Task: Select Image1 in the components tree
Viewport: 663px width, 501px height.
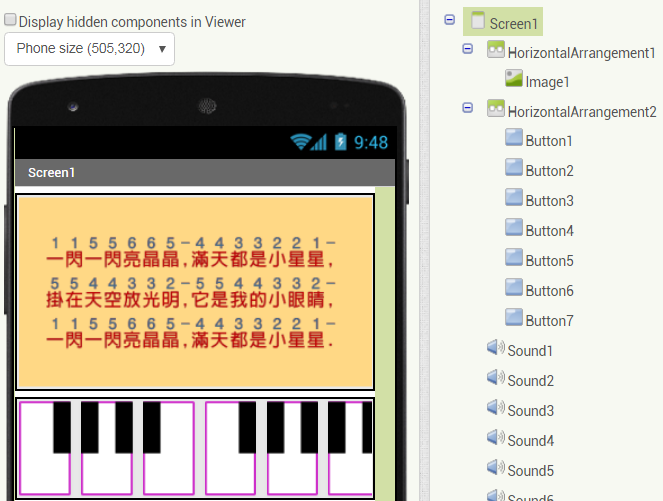Action: [x=548, y=82]
